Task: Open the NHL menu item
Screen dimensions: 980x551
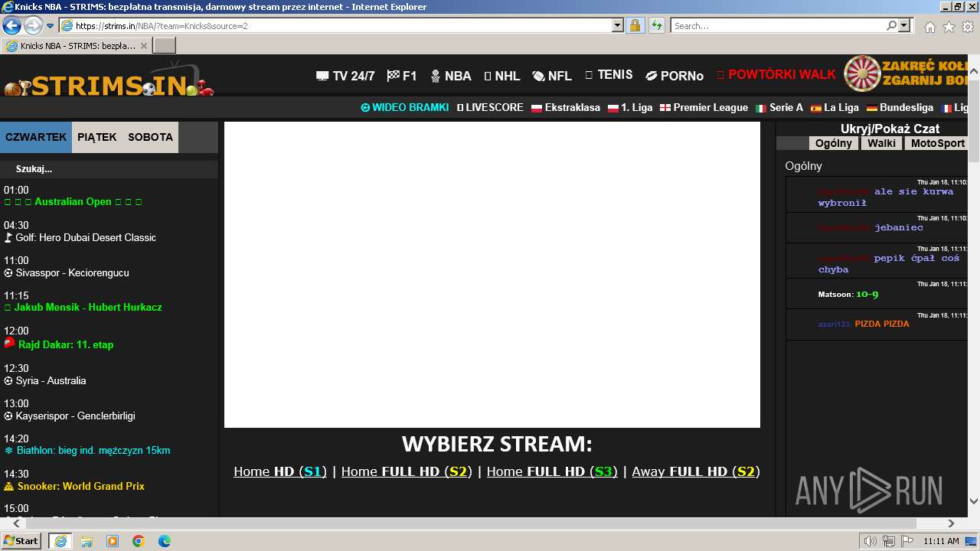Action: 502,76
